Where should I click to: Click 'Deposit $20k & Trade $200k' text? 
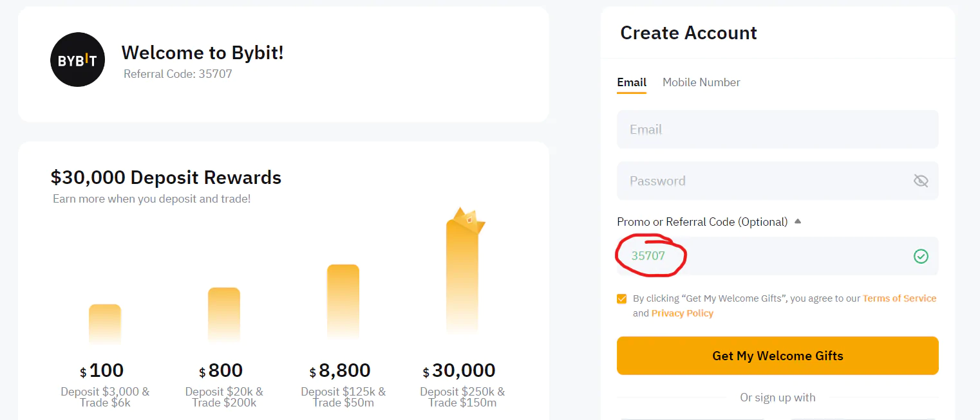coord(224,397)
